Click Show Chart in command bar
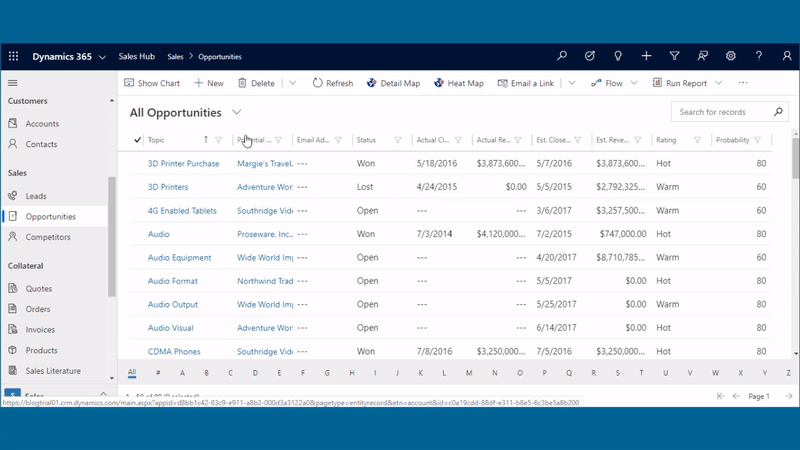800x450 pixels. [152, 83]
